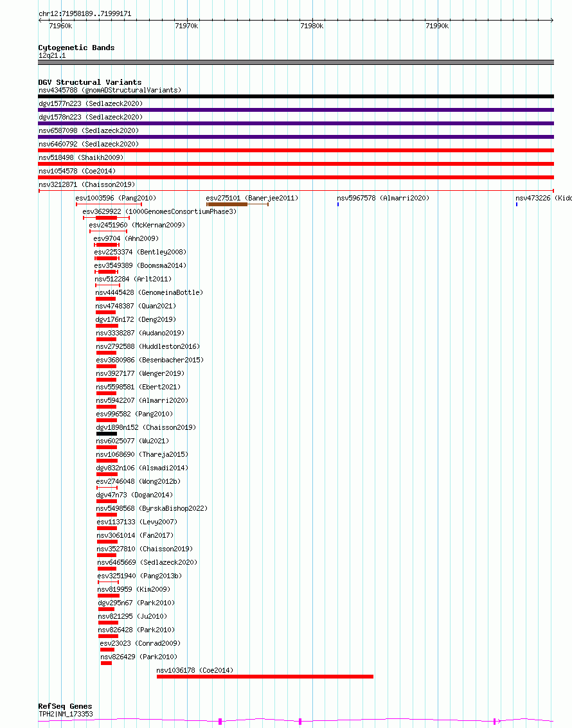Viewport: 572px width, 728px height.
Task: Open esv2451960 (McKernan2009) variant
Action: (137, 225)
